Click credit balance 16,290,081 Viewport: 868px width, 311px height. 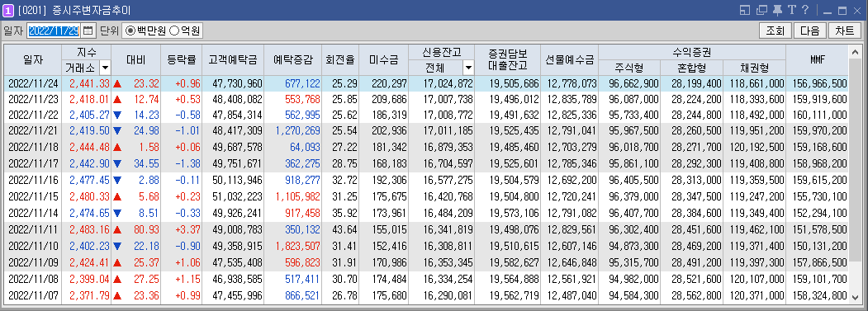[x=448, y=296]
